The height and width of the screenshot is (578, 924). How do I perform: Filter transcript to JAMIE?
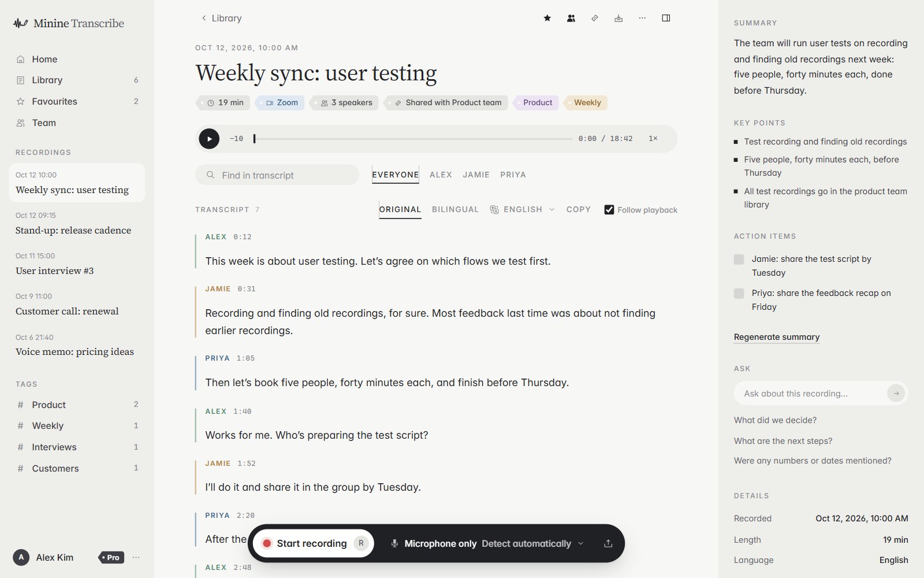pos(476,175)
